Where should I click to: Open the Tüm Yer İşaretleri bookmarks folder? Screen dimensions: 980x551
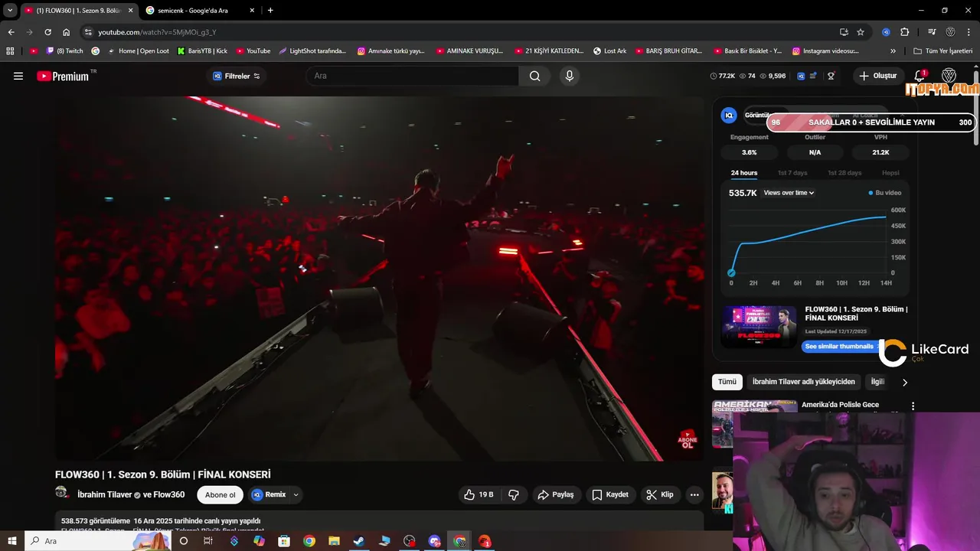[x=943, y=51]
